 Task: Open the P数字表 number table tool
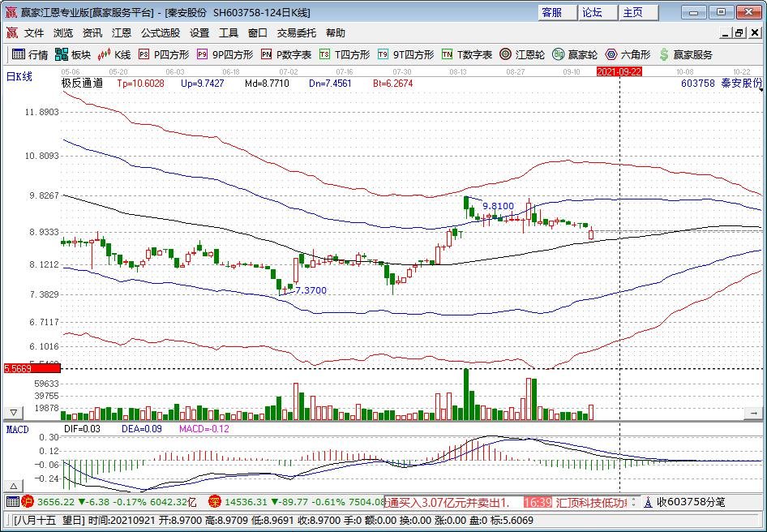pos(286,54)
